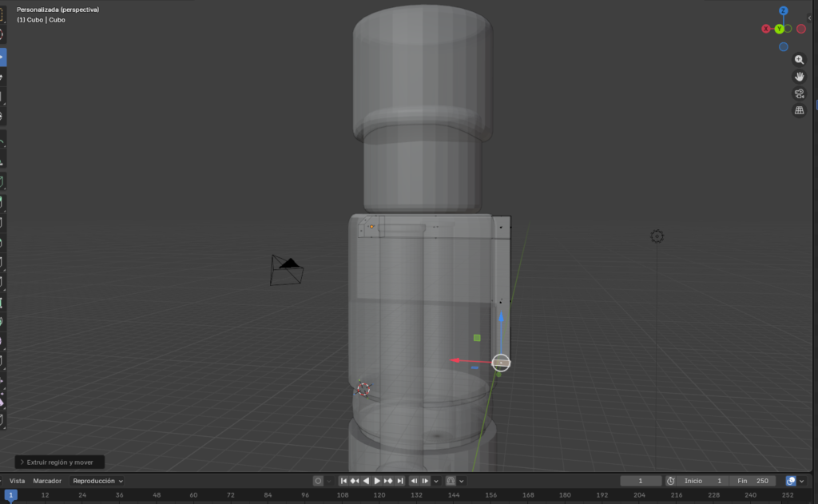
Task: Jump to the first frame in playback controls
Action: tap(344, 480)
